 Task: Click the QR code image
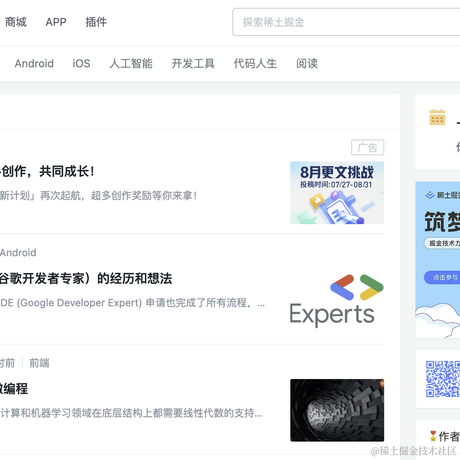click(x=443, y=379)
